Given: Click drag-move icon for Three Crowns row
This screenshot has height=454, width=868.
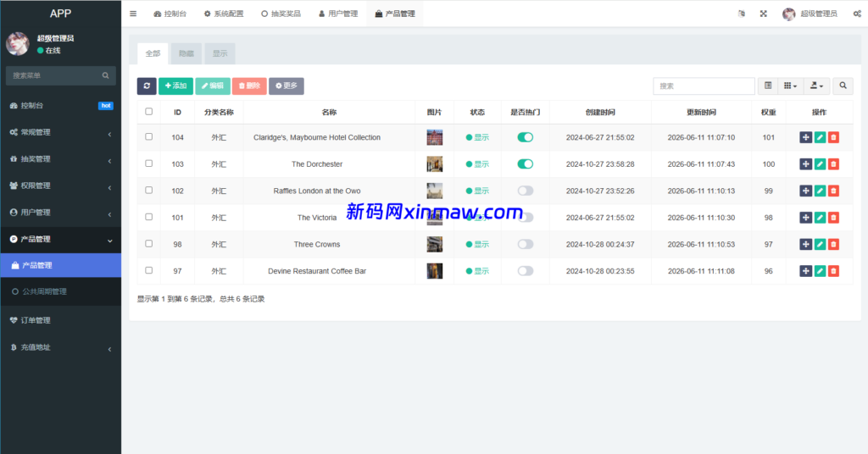Looking at the screenshot, I should (x=805, y=244).
